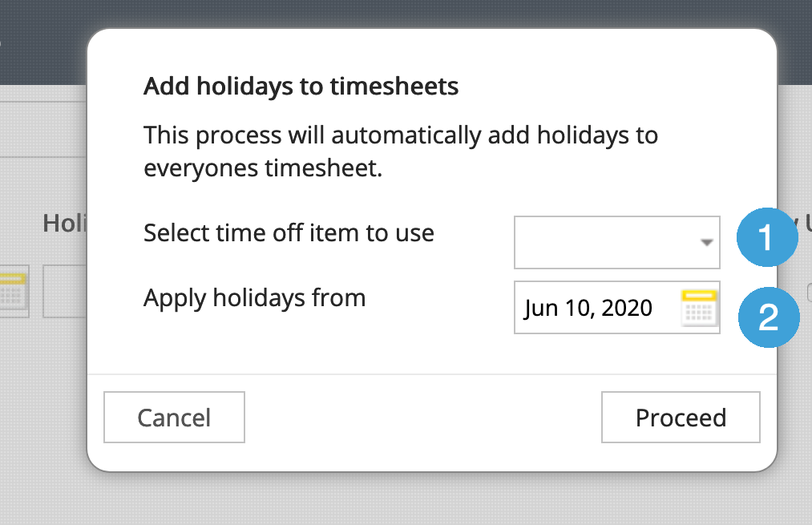Click the blue number 1 badge
The width and height of the screenshot is (812, 525).
tap(766, 237)
